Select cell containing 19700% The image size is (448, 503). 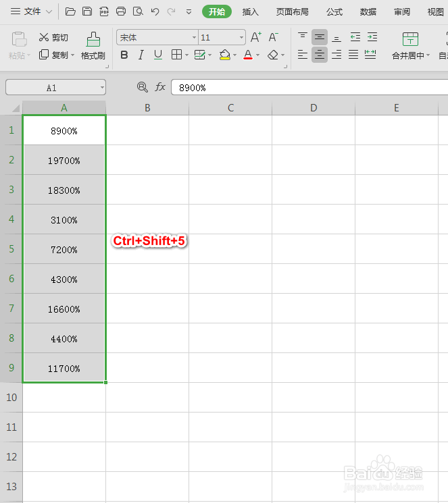[x=64, y=160]
